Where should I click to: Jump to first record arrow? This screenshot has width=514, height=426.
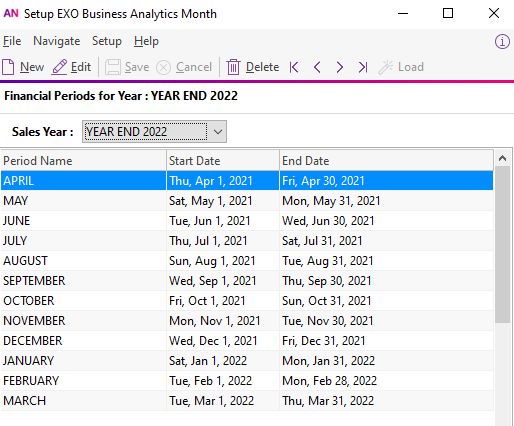pos(294,67)
